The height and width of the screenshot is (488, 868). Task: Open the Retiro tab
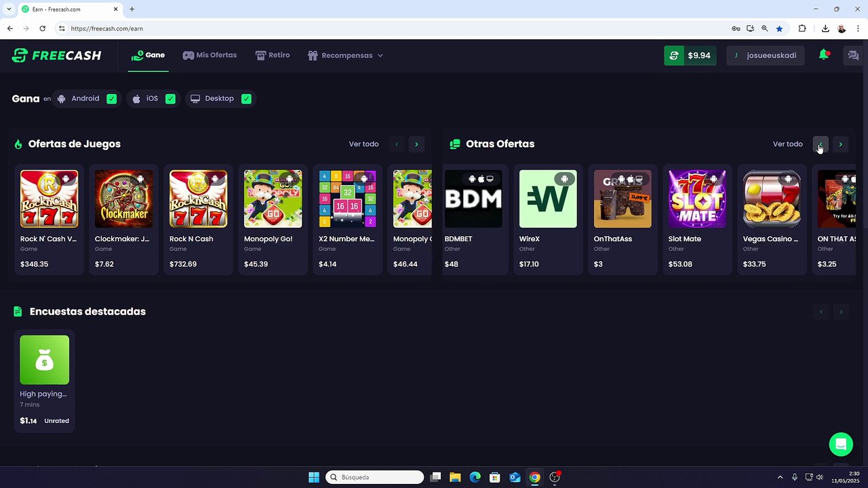tap(273, 55)
